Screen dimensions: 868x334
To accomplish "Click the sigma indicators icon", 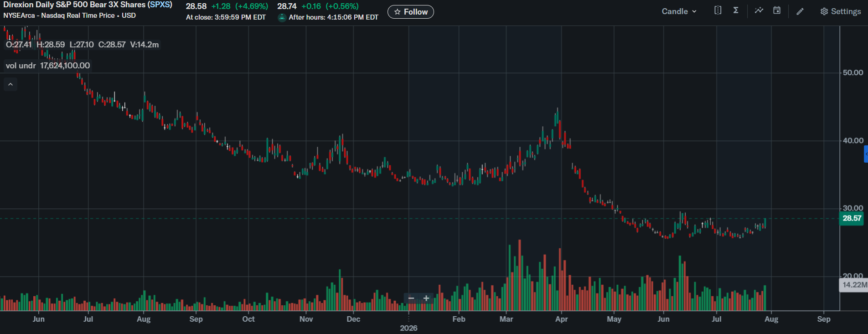I will click(x=736, y=10).
